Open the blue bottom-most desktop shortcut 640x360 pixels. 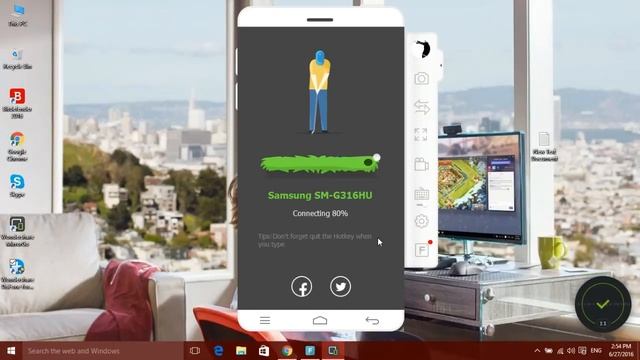(17, 274)
